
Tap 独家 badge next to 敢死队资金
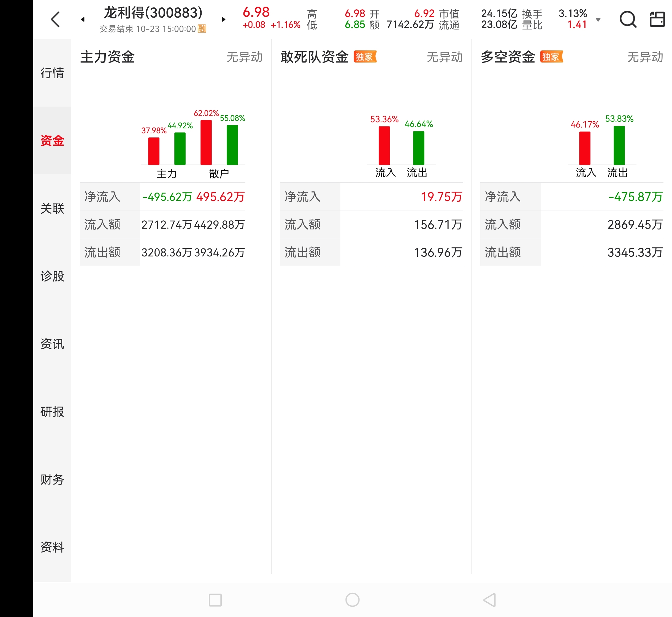click(x=365, y=57)
